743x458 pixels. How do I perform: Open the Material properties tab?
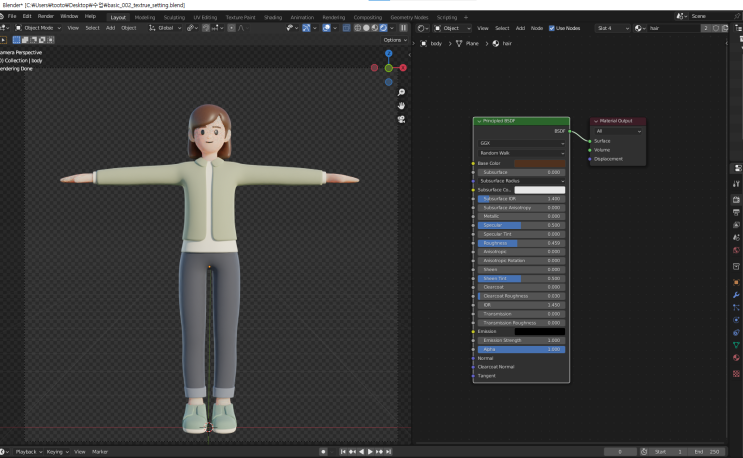click(x=736, y=358)
